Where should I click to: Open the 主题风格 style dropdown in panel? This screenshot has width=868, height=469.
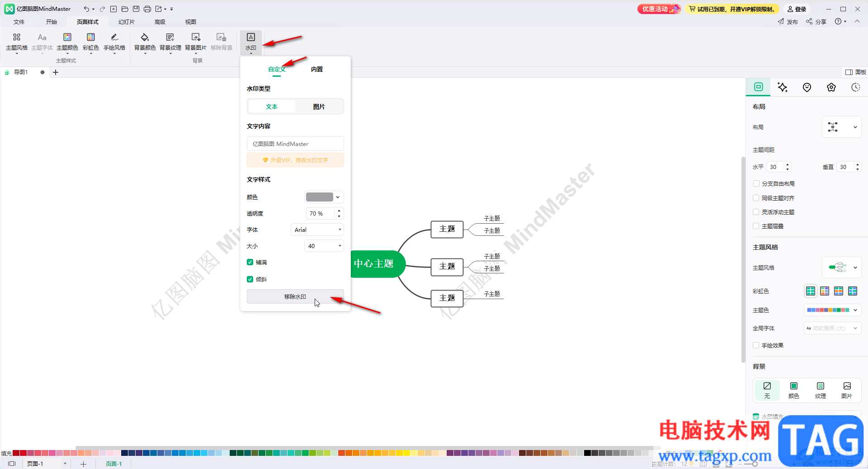click(x=841, y=267)
